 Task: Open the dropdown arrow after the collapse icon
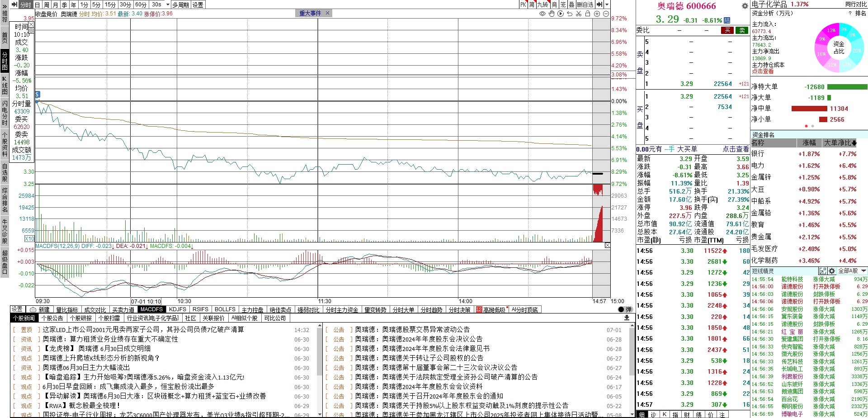(x=606, y=5)
